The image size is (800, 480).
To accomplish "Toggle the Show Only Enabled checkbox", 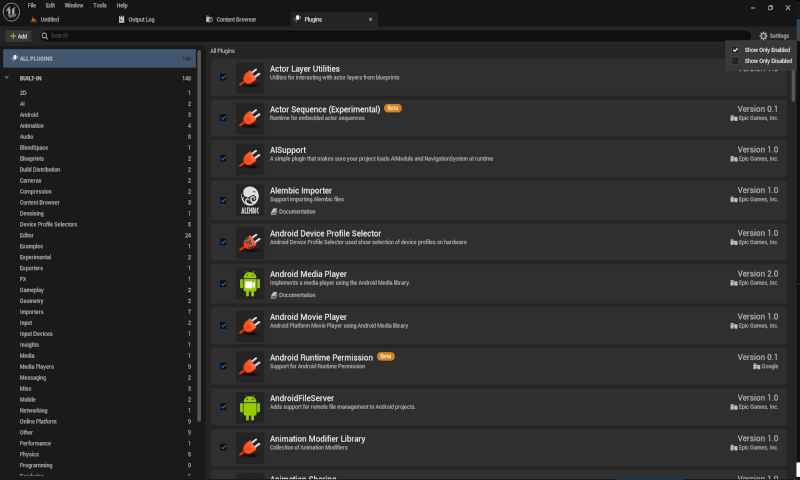I will pyautogui.click(x=735, y=50).
